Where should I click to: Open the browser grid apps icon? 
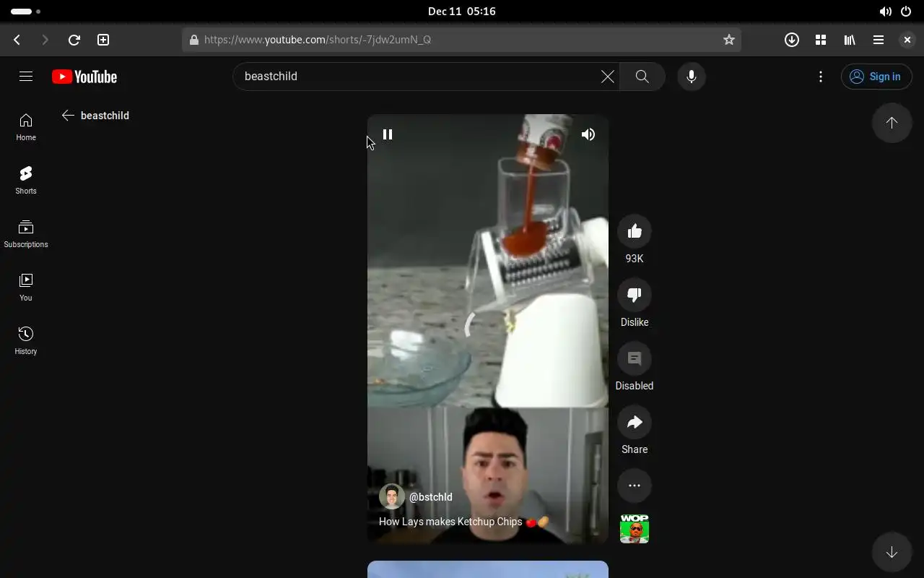[821, 40]
